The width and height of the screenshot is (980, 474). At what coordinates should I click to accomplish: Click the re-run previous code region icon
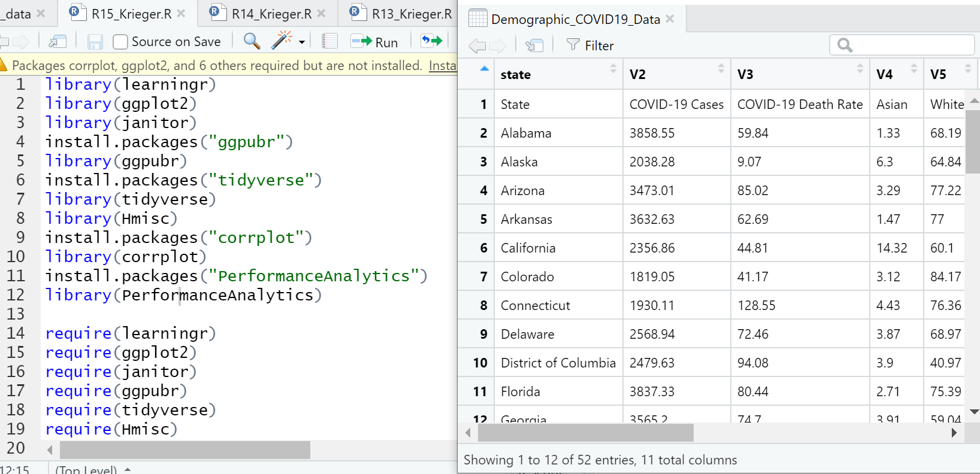pos(432,41)
